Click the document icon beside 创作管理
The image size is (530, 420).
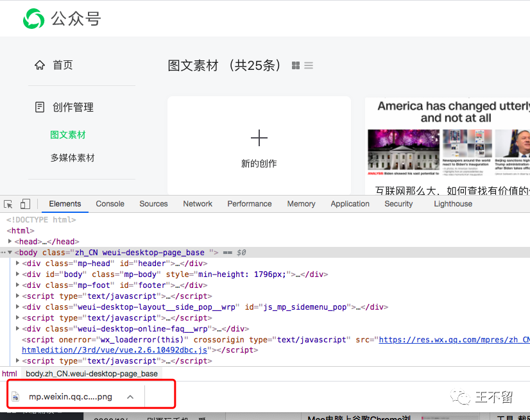40,107
